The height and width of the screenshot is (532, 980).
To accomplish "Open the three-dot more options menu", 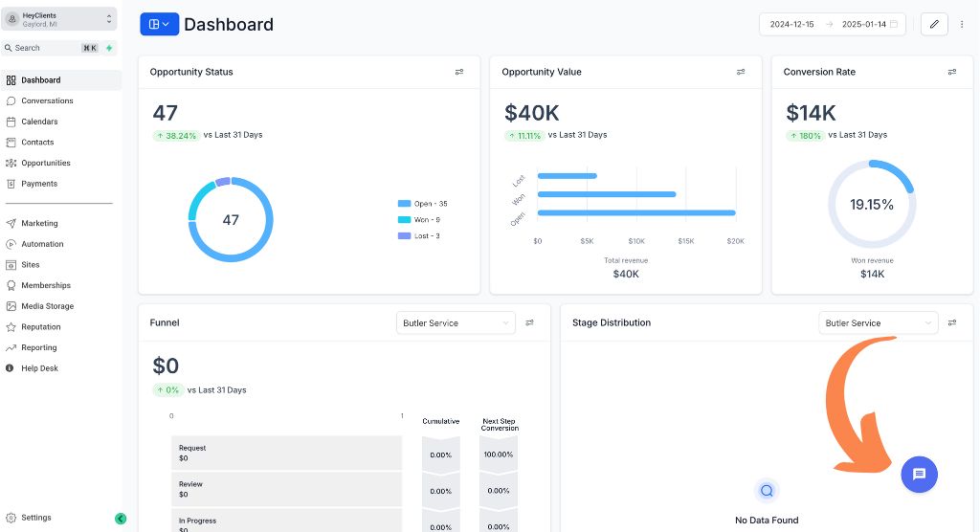I will [x=962, y=24].
